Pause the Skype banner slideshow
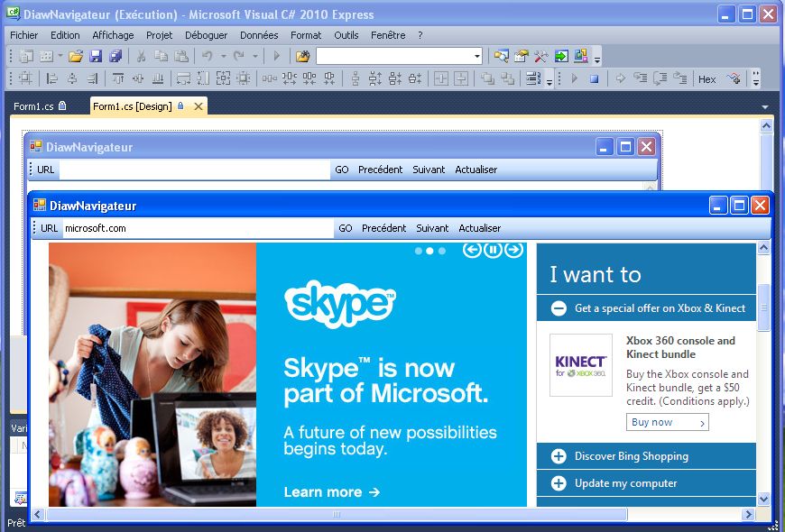785x532 pixels. [x=494, y=249]
